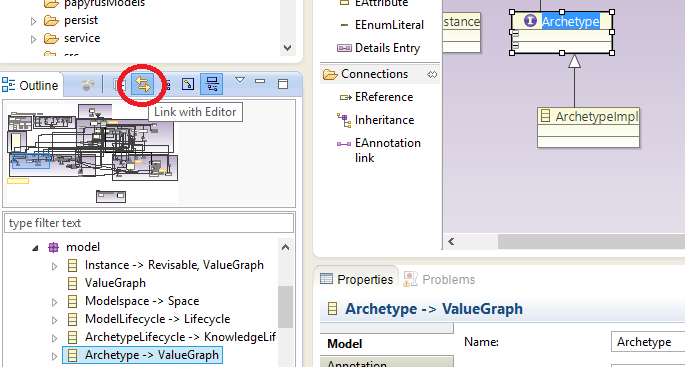Expand the service folder
This screenshot has width=685, height=367.
pyautogui.click(x=34, y=39)
